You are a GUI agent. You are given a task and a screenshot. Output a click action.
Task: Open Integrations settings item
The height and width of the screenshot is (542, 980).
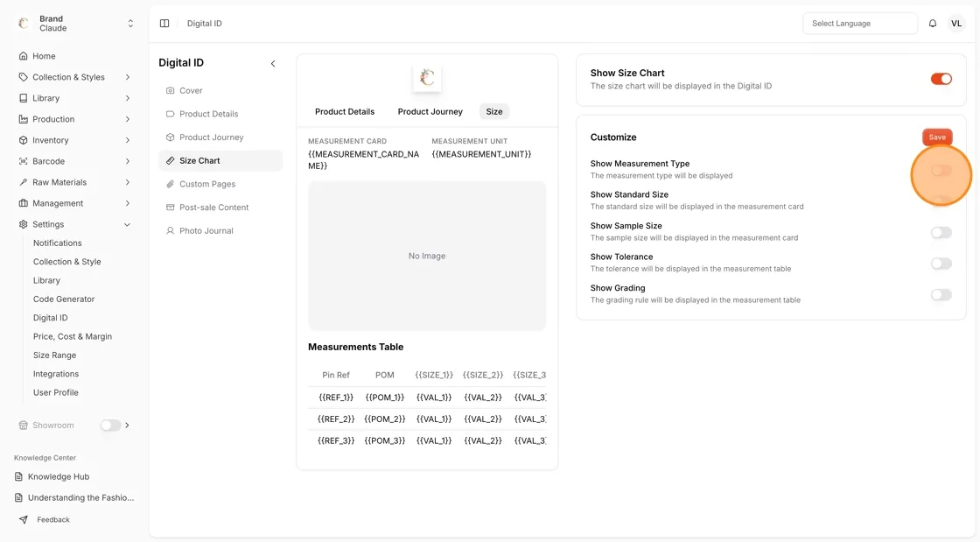click(x=56, y=374)
